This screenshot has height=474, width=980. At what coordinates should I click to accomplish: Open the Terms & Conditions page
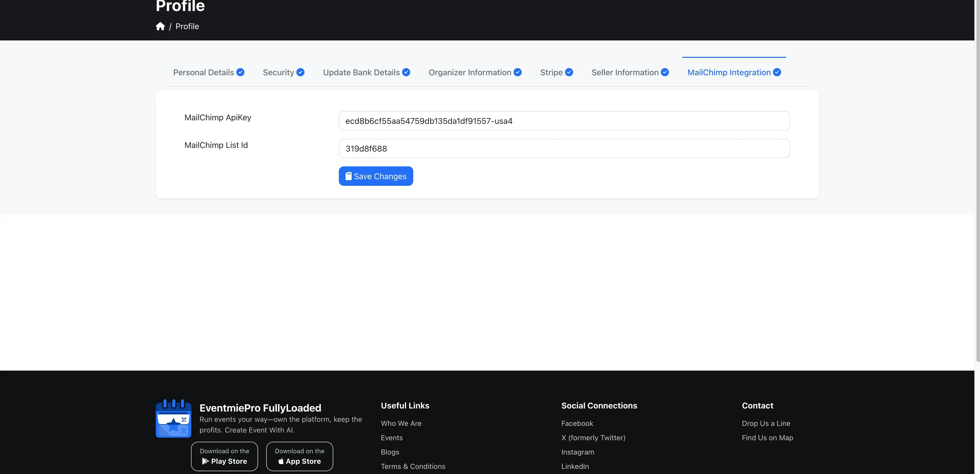coord(413,466)
